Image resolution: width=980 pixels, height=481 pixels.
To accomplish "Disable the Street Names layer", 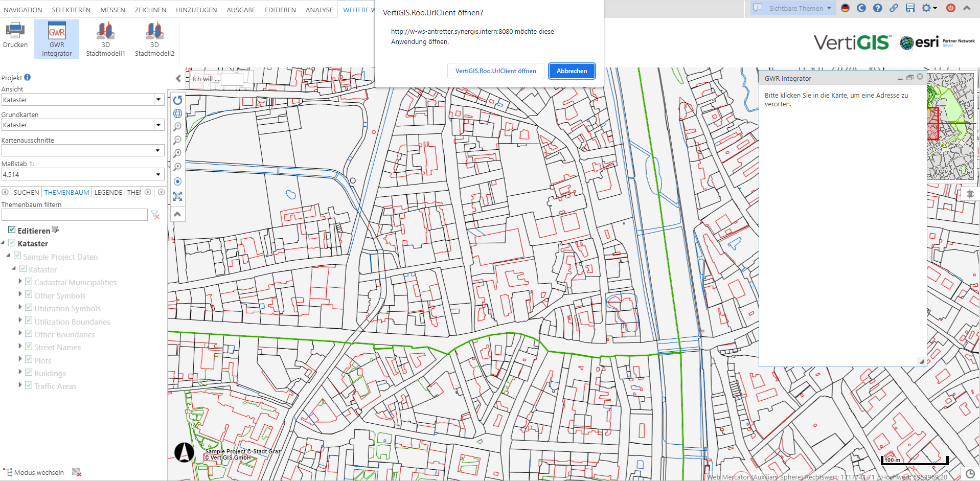I will point(29,346).
